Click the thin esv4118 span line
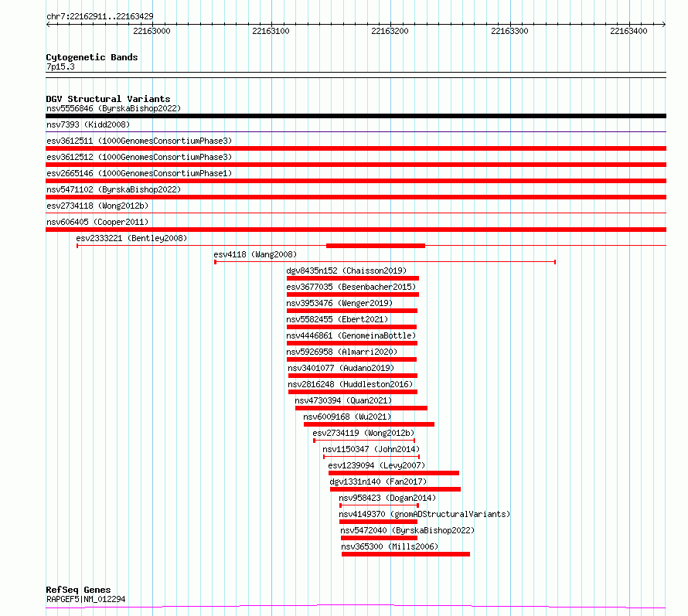688x616 pixels. (385, 262)
